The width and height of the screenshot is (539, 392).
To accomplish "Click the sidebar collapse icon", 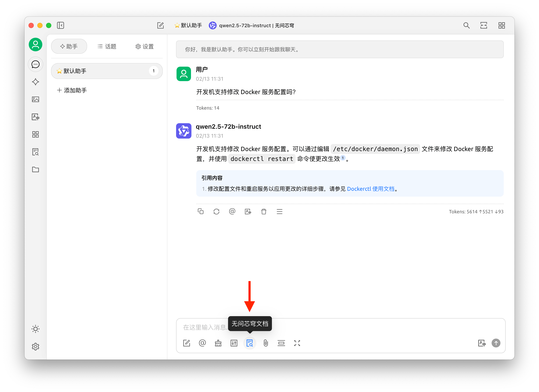I will [x=61, y=25].
